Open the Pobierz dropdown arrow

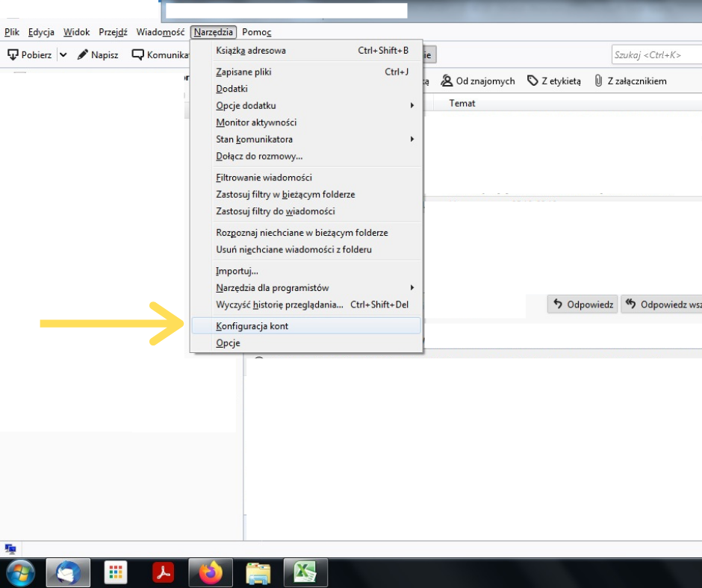pyautogui.click(x=63, y=54)
